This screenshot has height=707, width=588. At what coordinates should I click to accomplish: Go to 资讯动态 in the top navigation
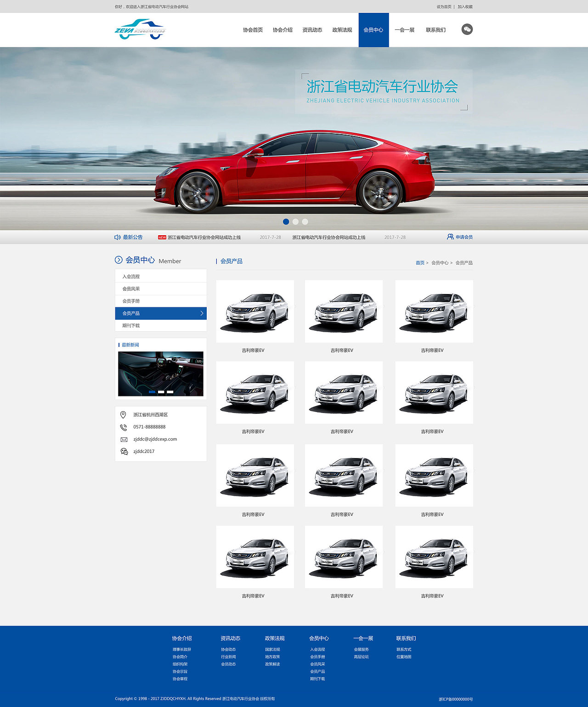tap(312, 30)
